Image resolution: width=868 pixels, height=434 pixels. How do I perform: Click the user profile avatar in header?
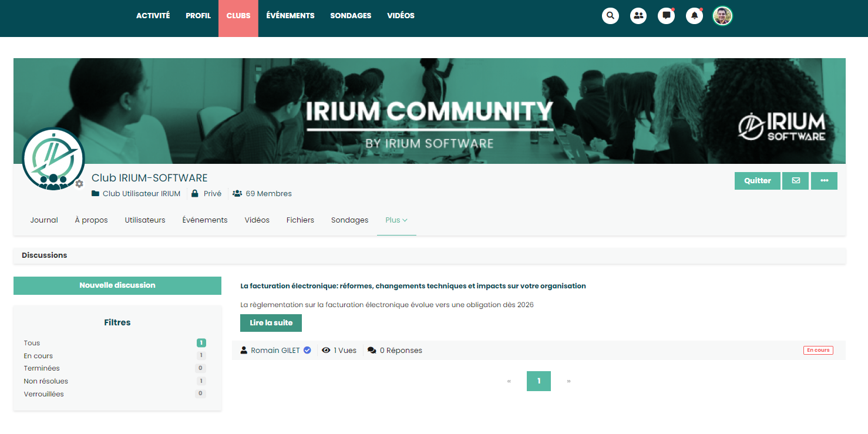click(x=722, y=16)
